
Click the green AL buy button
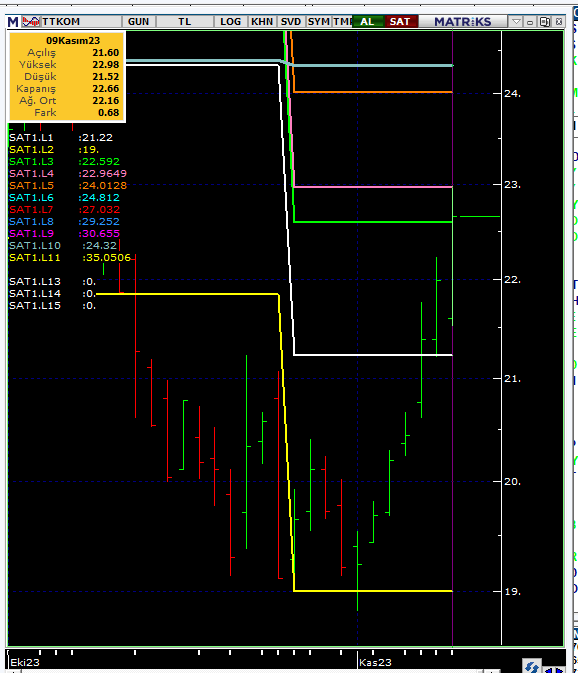368,22
